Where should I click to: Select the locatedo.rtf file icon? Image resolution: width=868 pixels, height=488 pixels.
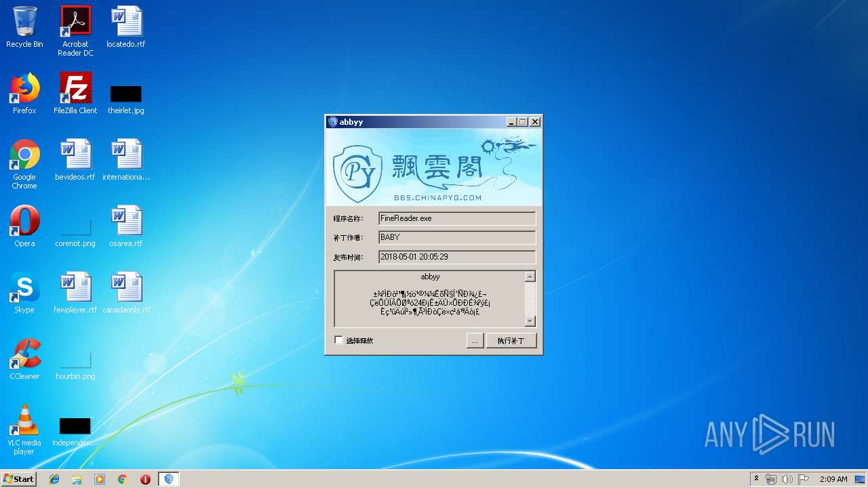point(126,27)
